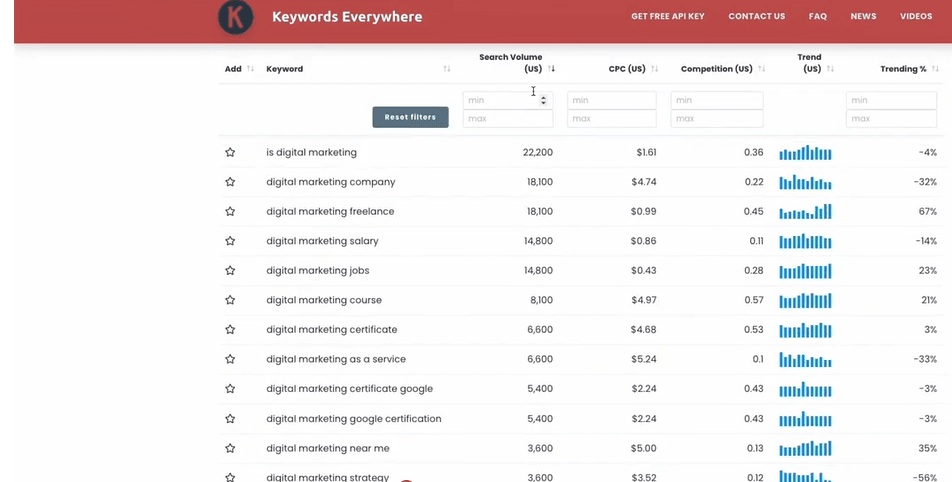Open the CONTACT US page
The height and width of the screenshot is (482, 952).
pyautogui.click(x=756, y=16)
